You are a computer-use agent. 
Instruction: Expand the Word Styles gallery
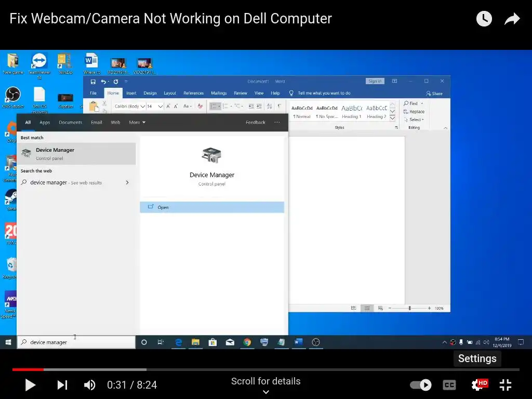click(x=393, y=118)
